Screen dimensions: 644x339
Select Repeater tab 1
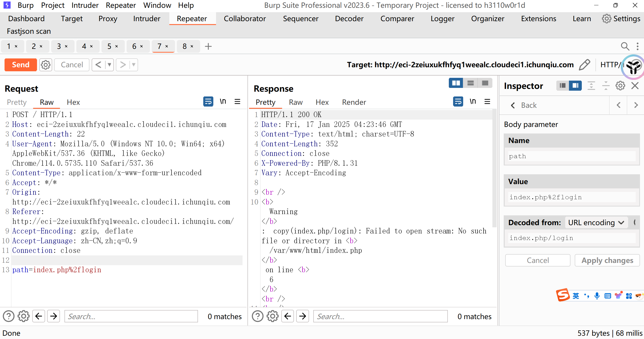9,46
